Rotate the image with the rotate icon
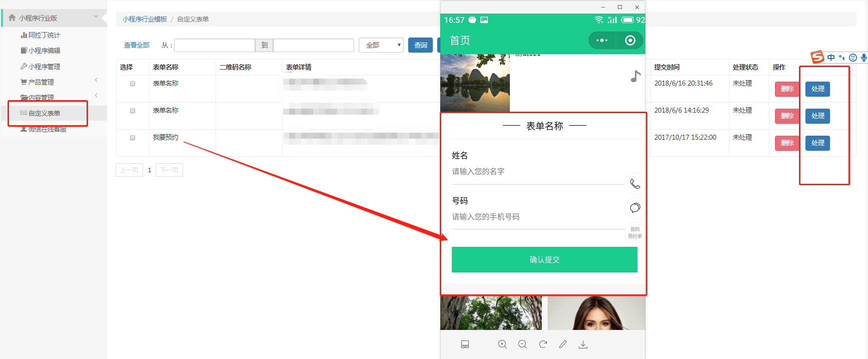The image size is (868, 359). coord(543,344)
